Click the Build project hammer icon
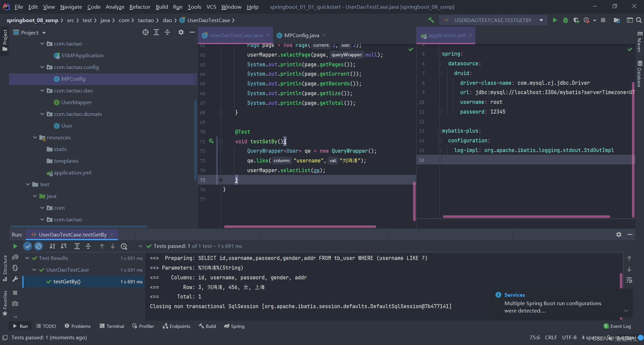The height and width of the screenshot is (345, 644). tap(431, 20)
